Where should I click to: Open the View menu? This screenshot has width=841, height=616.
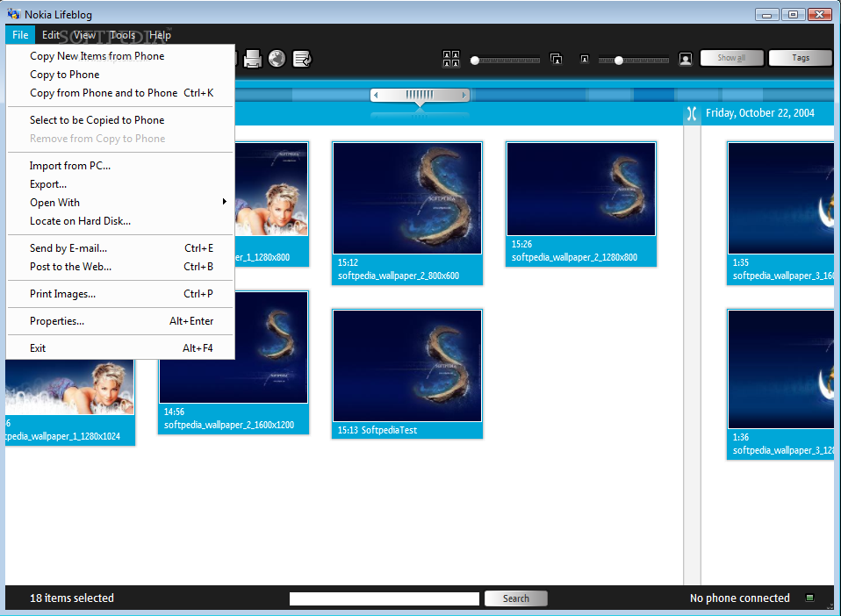84,35
